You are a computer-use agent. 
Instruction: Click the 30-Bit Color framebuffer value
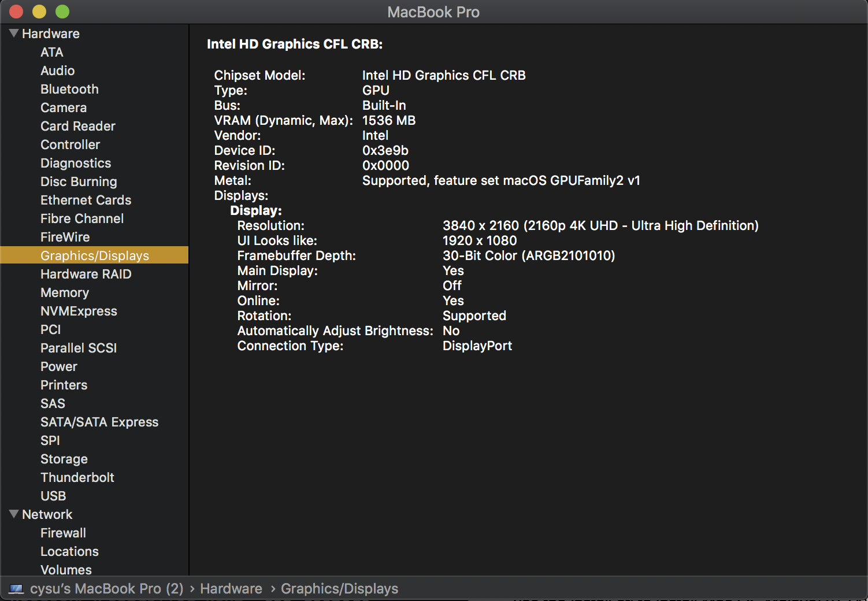(x=529, y=255)
